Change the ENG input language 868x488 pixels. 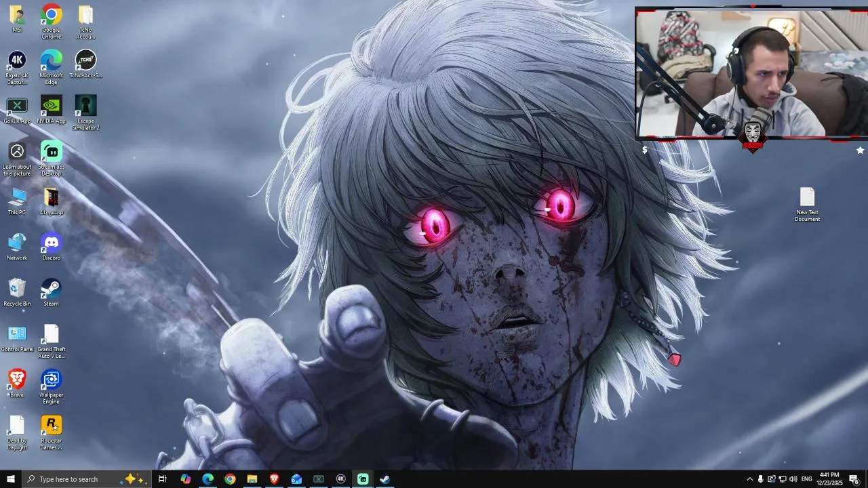pos(807,479)
